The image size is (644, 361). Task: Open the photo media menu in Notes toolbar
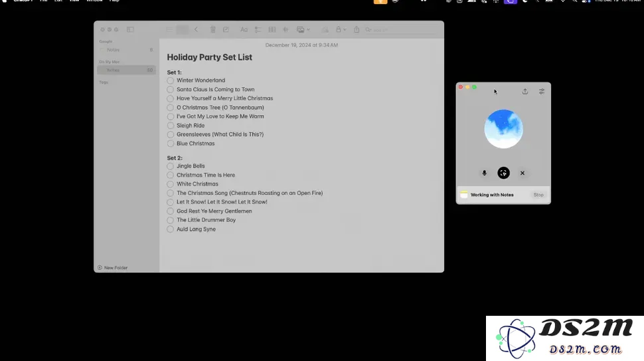click(x=303, y=30)
